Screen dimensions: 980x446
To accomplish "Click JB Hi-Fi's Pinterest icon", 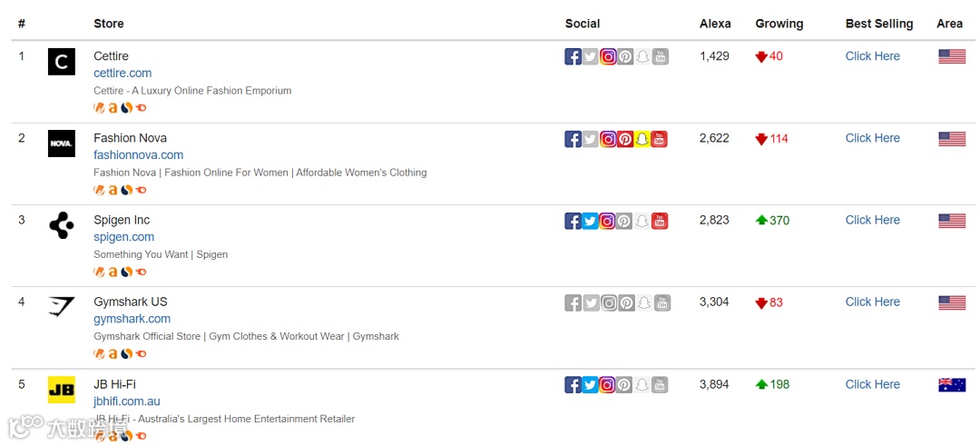I will 625,385.
